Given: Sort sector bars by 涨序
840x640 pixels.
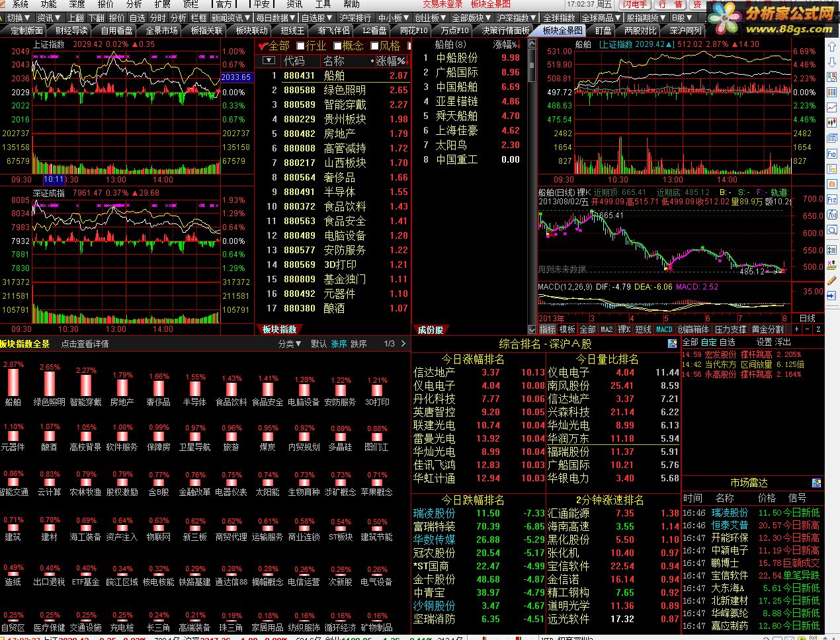Looking at the screenshot, I should (339, 344).
